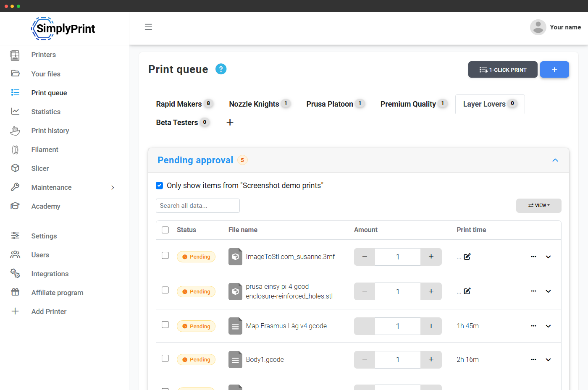Click the Integrations gears icon
The image size is (588, 390).
click(x=15, y=273)
